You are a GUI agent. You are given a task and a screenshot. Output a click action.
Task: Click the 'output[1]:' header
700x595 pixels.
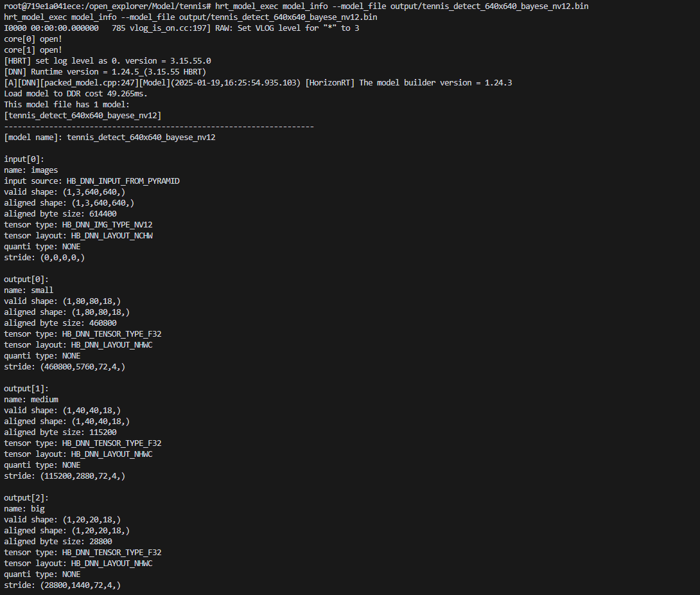[x=26, y=389]
